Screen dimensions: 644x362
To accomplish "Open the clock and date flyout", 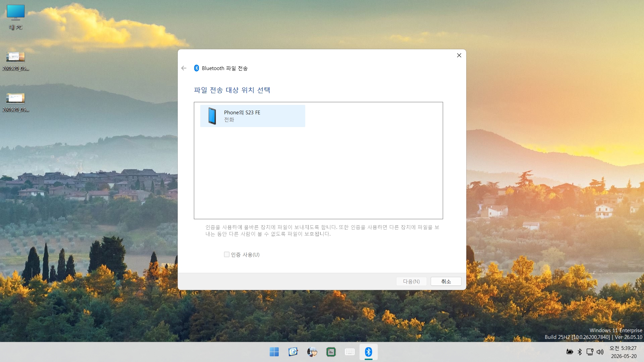I will pos(623,352).
